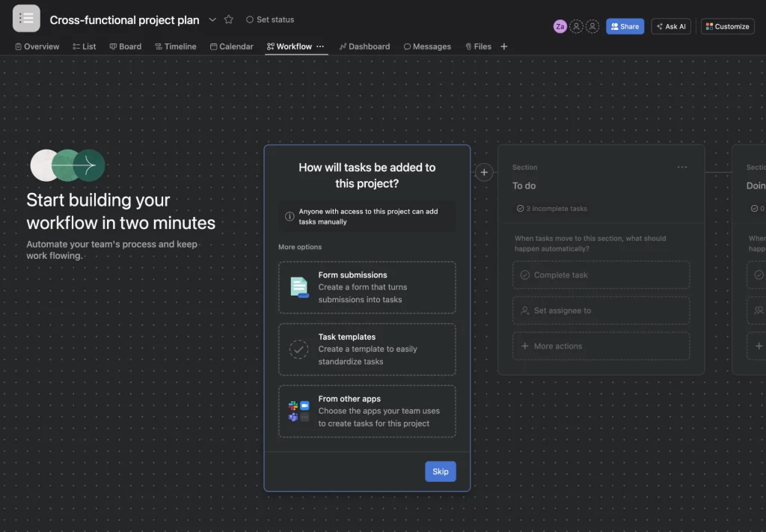This screenshot has height=532, width=766.
Task: Expand the project title dropdown arrow
Action: tap(212, 19)
